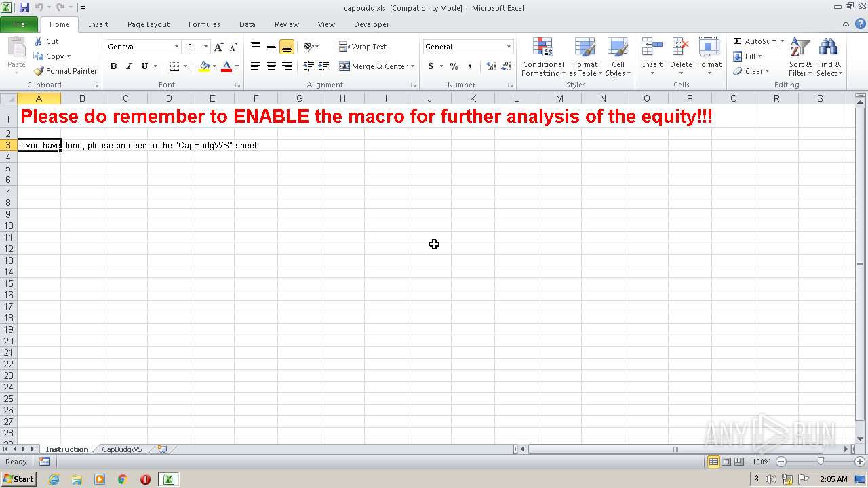The image size is (868, 488).
Task: Toggle Italic formatting
Action: pyautogui.click(x=129, y=66)
